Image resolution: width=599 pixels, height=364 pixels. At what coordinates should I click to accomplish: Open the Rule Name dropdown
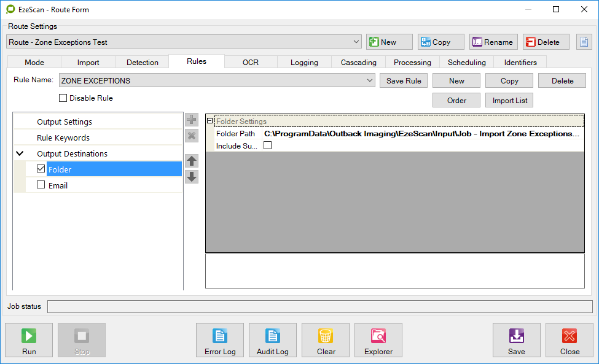coord(369,80)
